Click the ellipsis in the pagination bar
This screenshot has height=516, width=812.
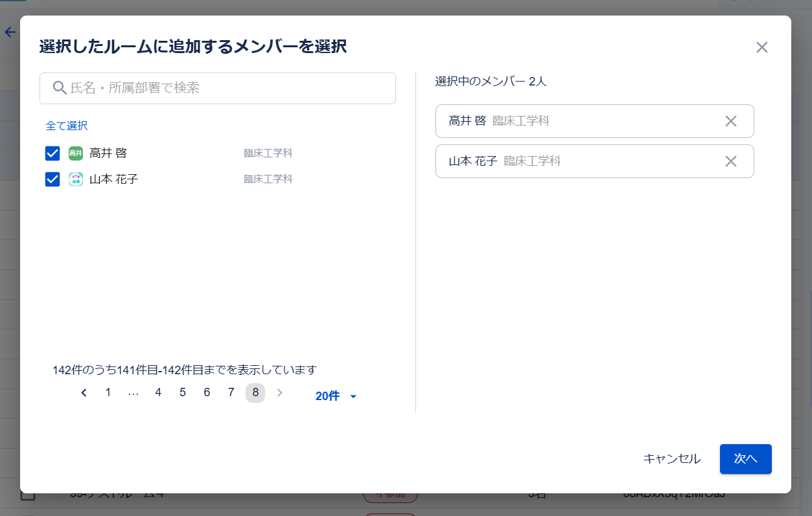133,392
